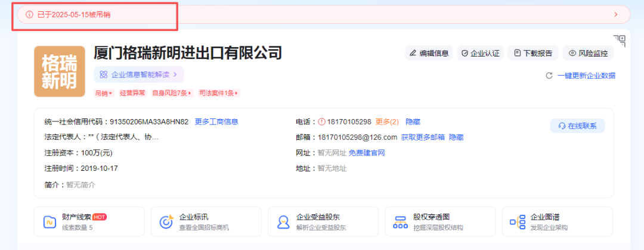644x250 pixels.
Task: Click the info icon in revocation banner
Action: pyautogui.click(x=29, y=15)
